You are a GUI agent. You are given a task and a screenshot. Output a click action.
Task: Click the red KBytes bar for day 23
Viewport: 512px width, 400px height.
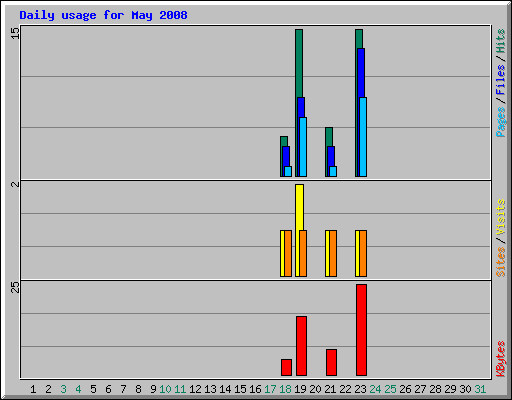click(361, 330)
